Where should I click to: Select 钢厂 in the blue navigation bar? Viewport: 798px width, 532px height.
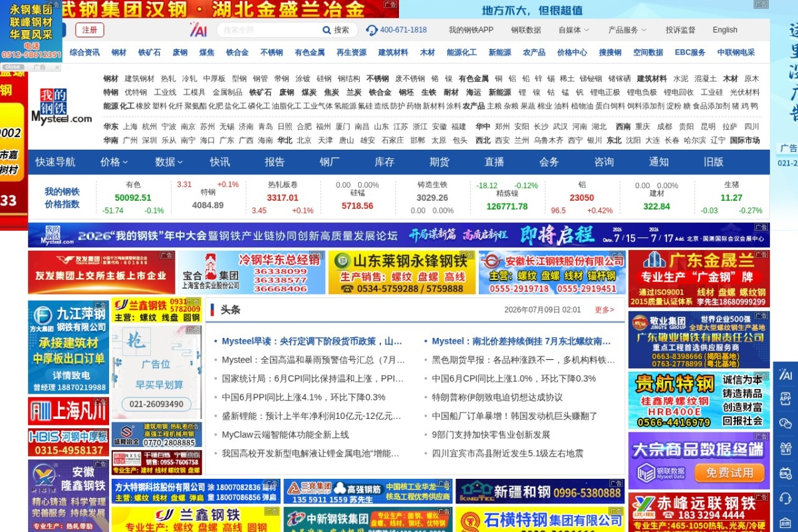(329, 162)
